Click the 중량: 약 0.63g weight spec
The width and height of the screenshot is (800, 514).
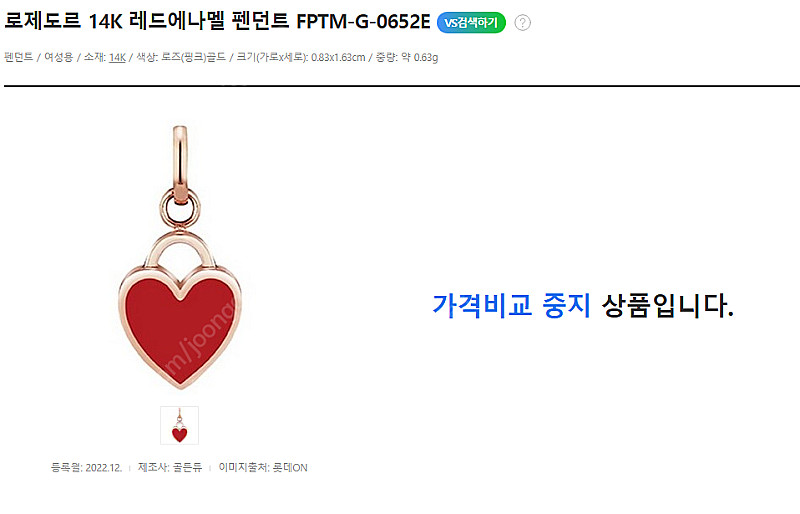407,57
